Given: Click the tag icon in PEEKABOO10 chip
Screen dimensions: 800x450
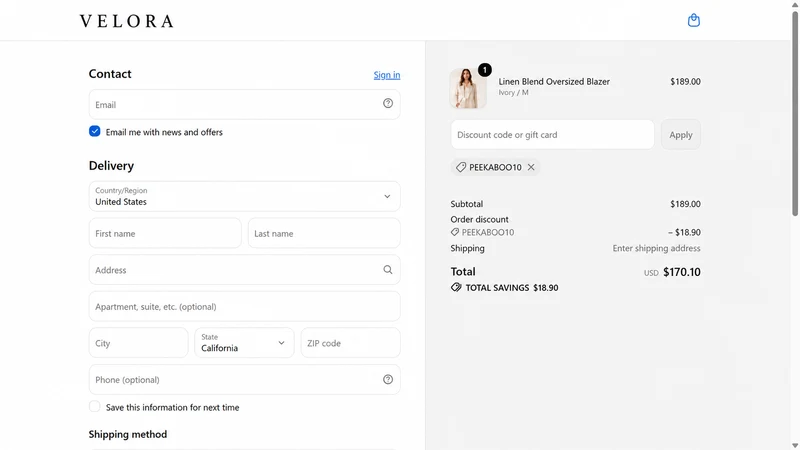Looking at the screenshot, I should point(461,167).
